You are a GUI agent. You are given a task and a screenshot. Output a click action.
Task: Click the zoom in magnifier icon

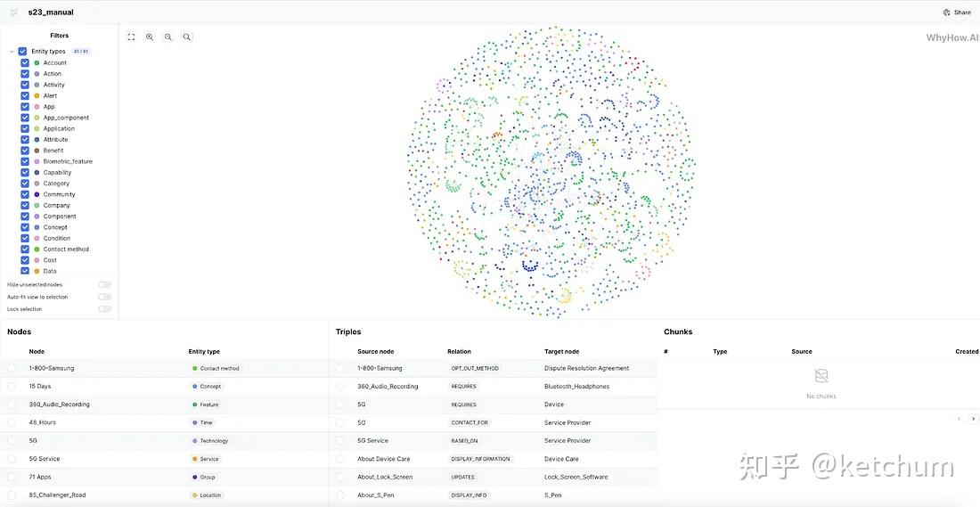pos(150,37)
